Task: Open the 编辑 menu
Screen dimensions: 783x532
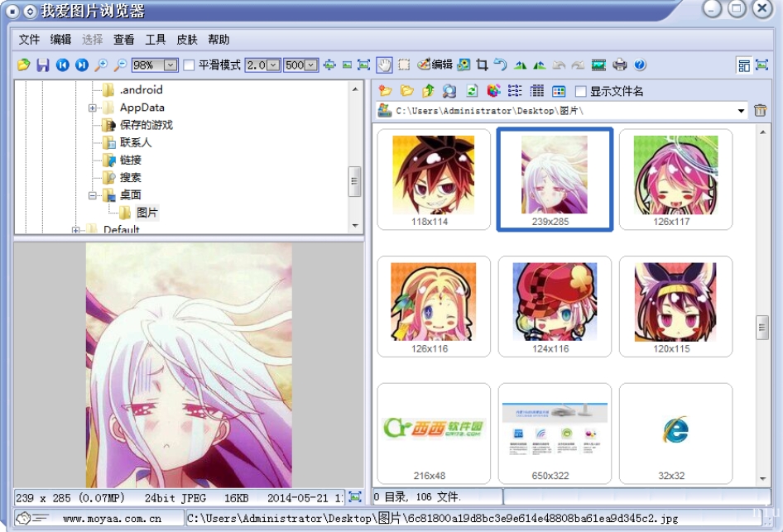Action: click(x=60, y=40)
